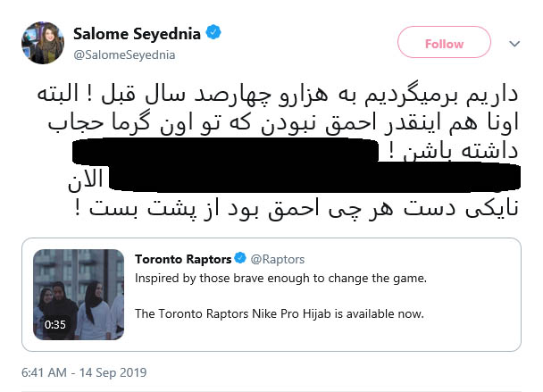
Task: Open the @SalomeSeyednia handle link
Action: 121,54
